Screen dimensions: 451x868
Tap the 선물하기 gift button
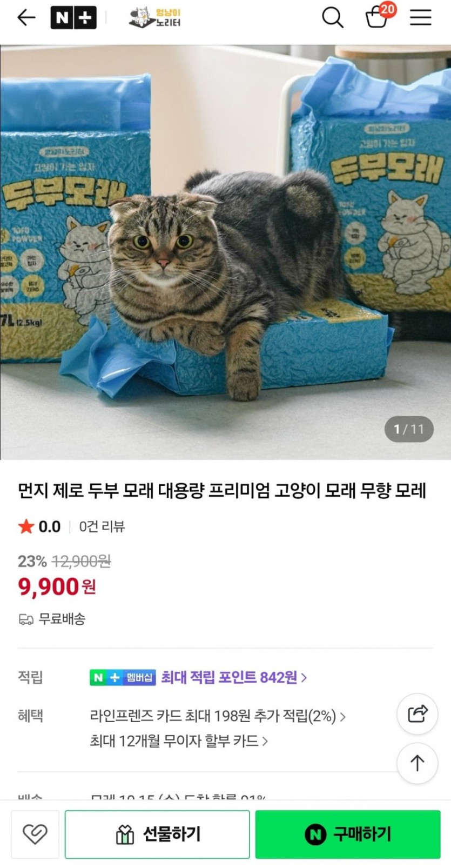coord(157,834)
